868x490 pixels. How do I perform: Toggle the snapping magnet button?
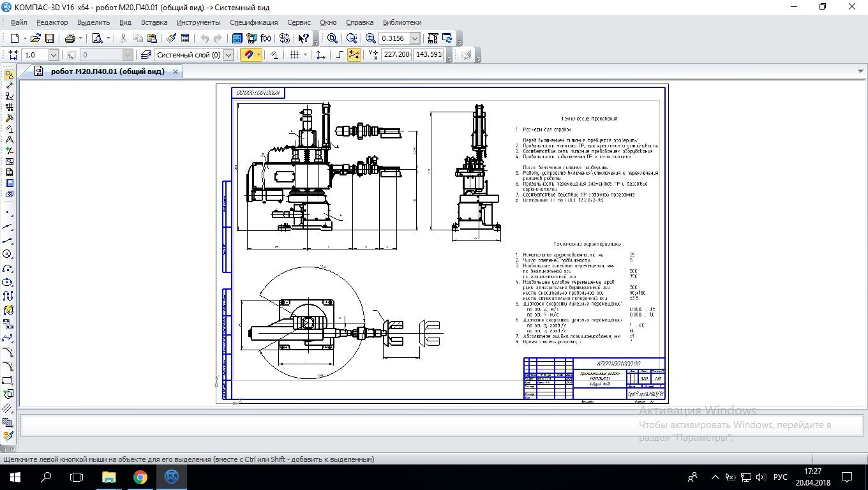(x=248, y=55)
